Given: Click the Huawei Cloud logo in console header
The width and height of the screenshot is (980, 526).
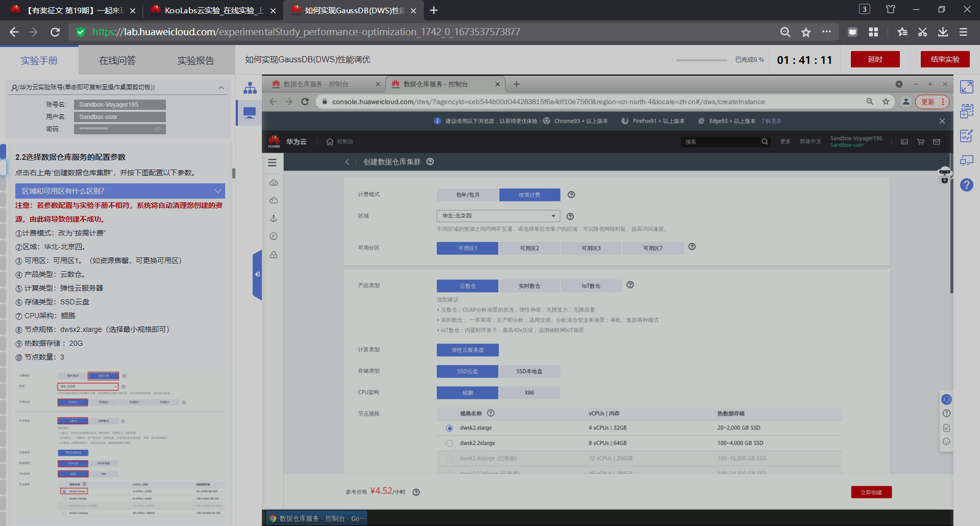Looking at the screenshot, I should pos(274,141).
